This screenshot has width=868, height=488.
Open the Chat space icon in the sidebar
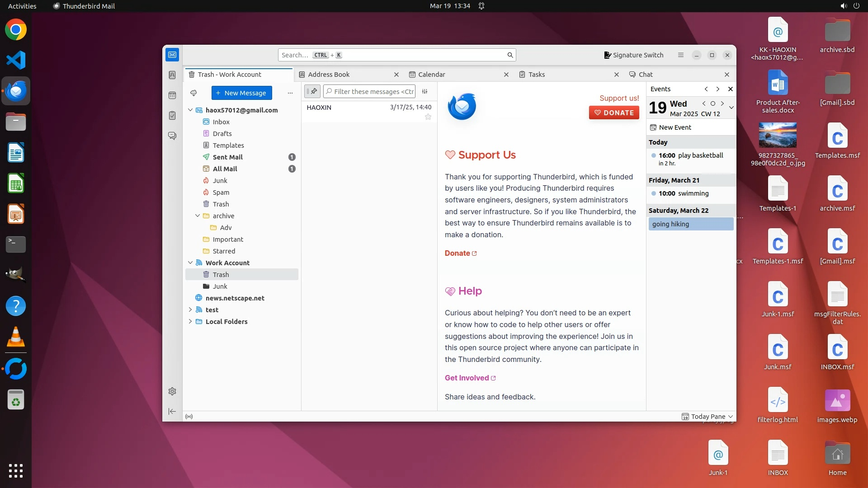point(172,136)
